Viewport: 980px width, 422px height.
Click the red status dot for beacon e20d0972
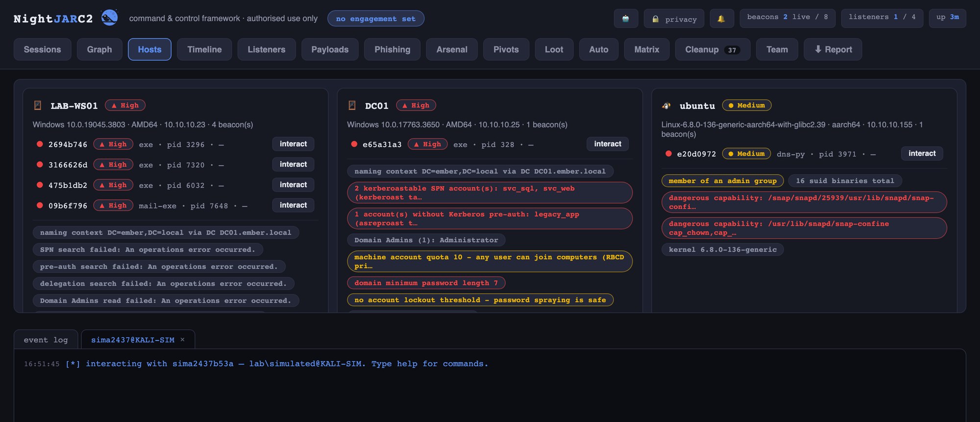[668, 153]
